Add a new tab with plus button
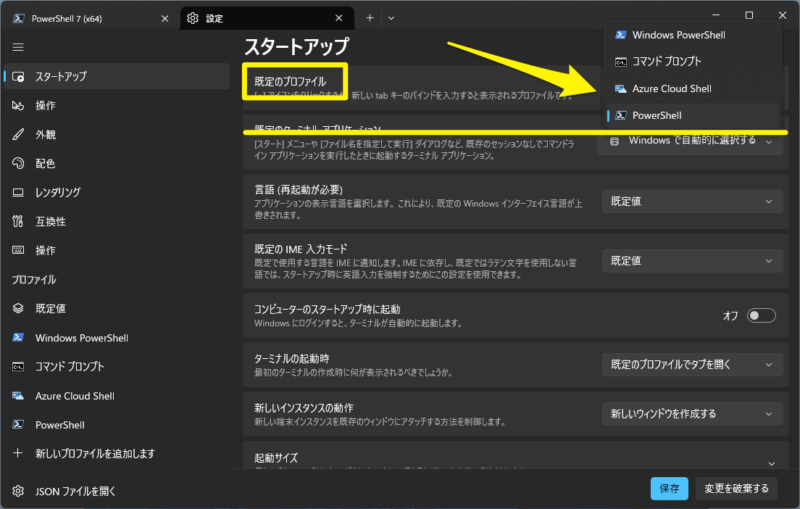The image size is (800, 509). pyautogui.click(x=370, y=18)
